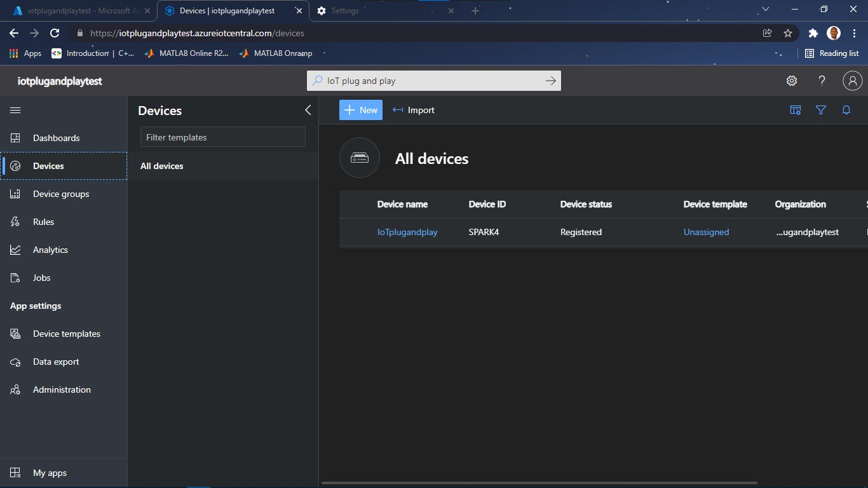Toggle the hamburger navigation menu
This screenshot has height=488, width=868.
click(x=15, y=110)
